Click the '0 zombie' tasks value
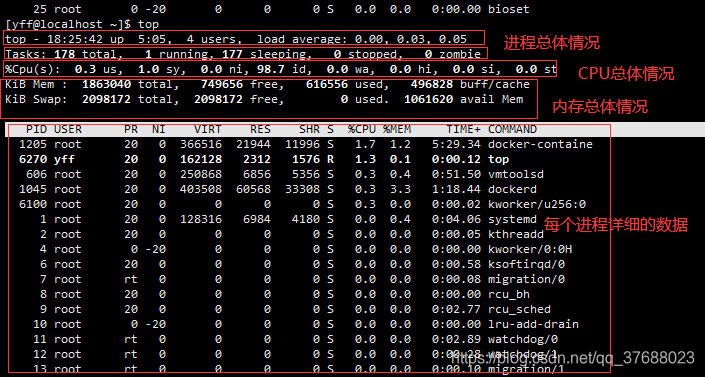 tap(453, 54)
